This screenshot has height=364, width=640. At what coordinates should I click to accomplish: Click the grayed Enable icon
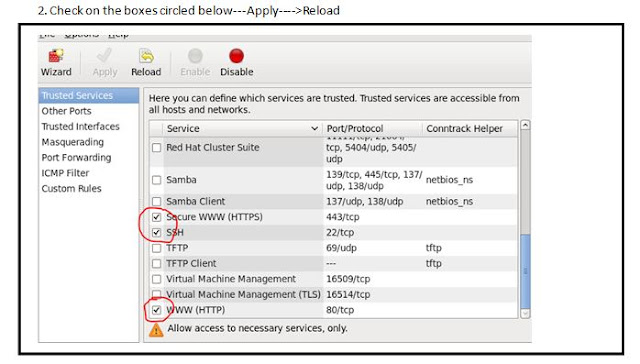point(195,56)
